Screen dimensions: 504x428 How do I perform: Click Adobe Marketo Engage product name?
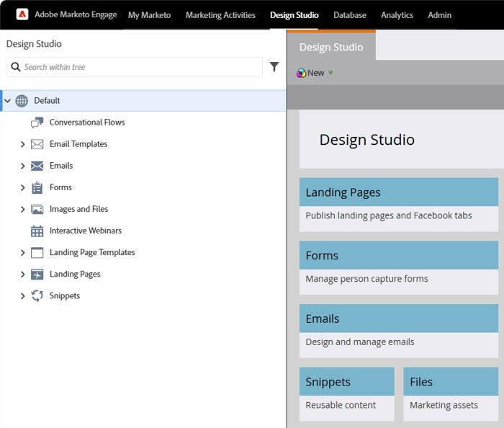(x=76, y=15)
